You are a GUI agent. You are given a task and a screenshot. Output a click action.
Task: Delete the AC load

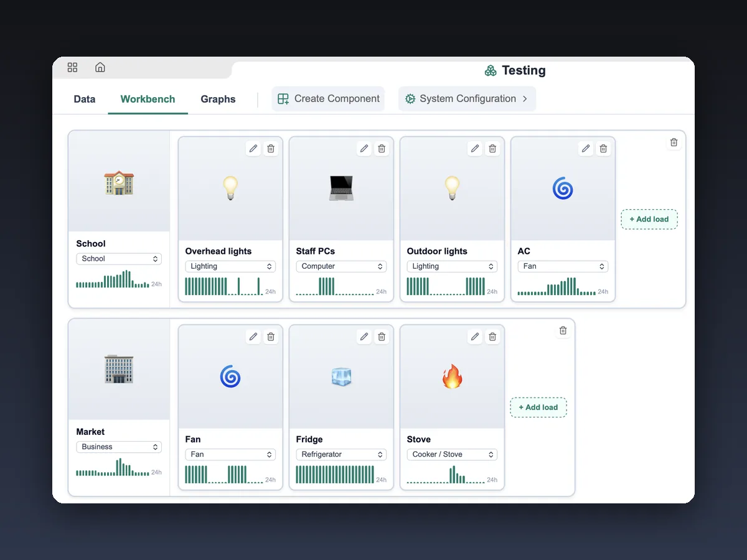[603, 149]
